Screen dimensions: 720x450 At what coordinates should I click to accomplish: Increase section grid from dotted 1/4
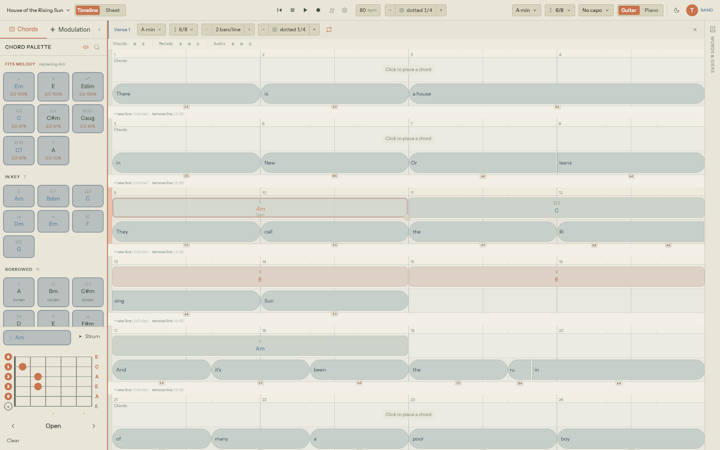pyautogui.click(x=315, y=29)
